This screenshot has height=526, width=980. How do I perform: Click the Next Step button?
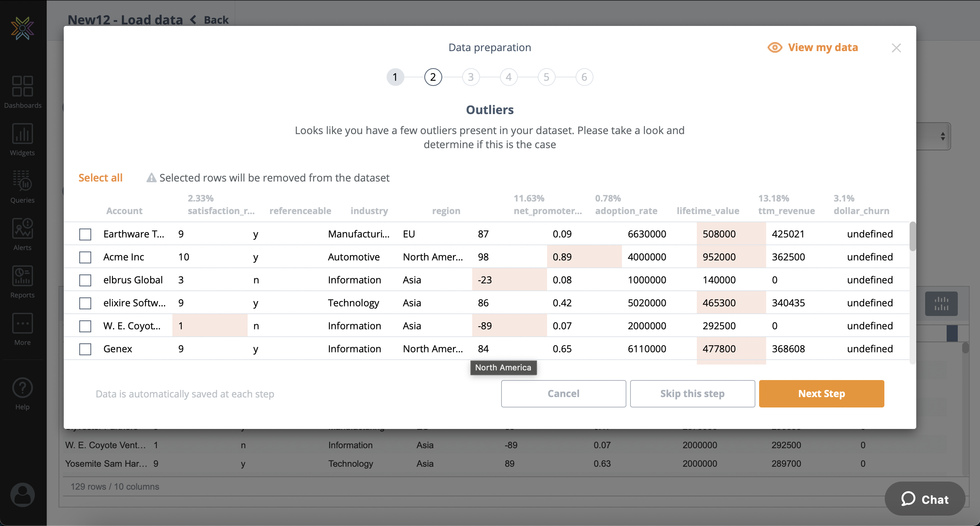click(x=821, y=394)
